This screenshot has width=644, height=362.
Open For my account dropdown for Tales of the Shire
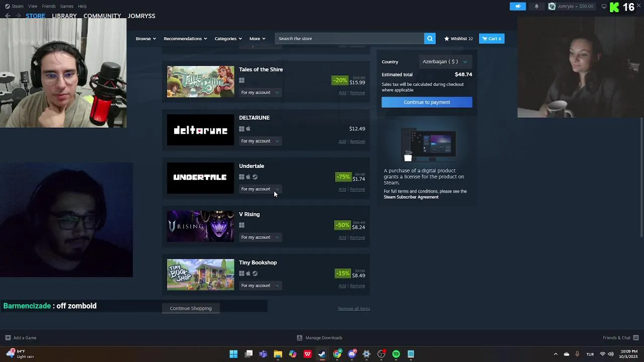[260, 93]
